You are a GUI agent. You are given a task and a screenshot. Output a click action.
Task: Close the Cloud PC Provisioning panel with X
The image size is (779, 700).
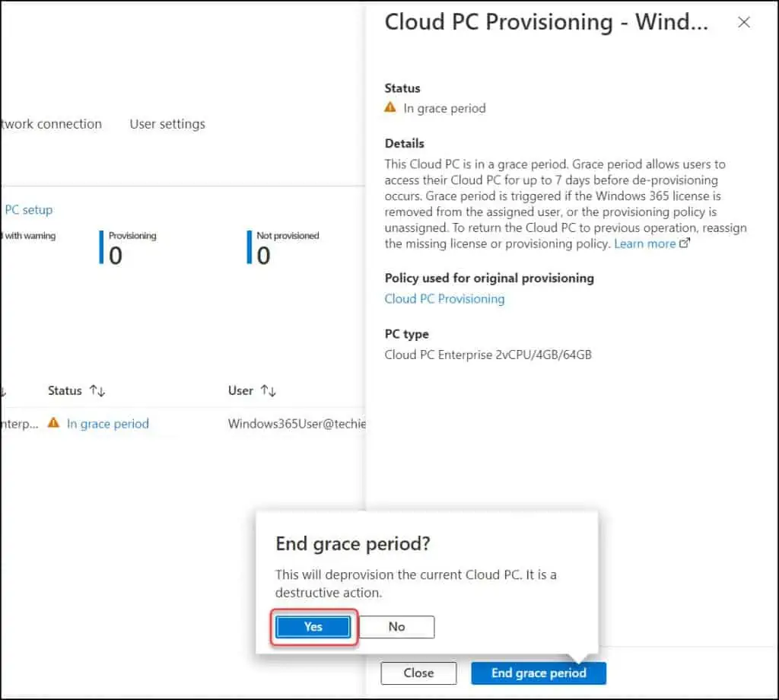(x=743, y=22)
